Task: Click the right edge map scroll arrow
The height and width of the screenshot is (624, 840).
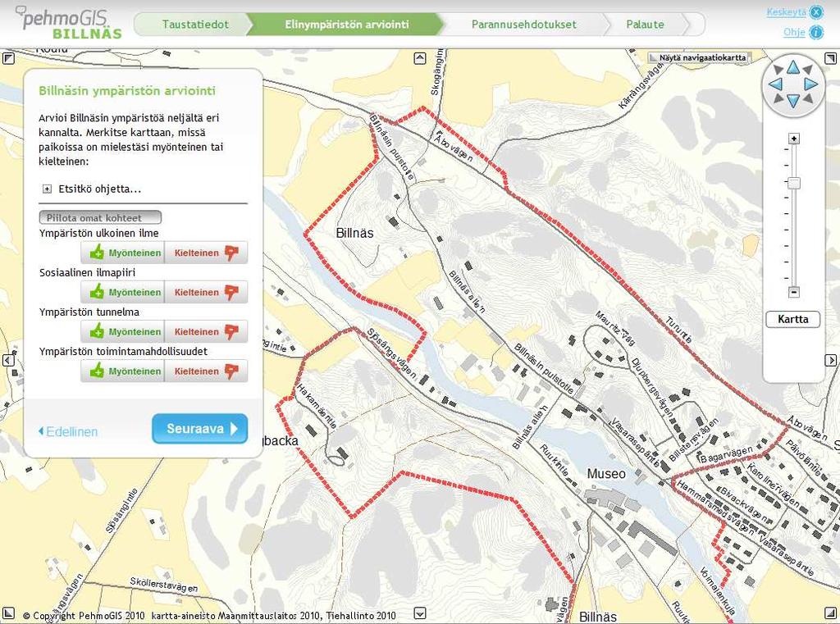Action: [830, 361]
